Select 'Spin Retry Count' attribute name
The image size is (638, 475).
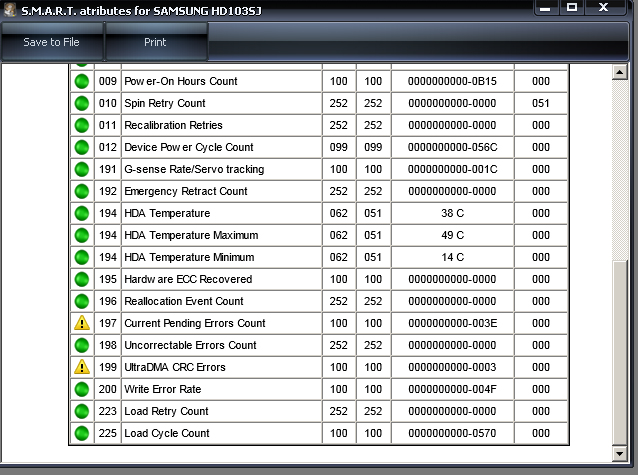[165, 103]
